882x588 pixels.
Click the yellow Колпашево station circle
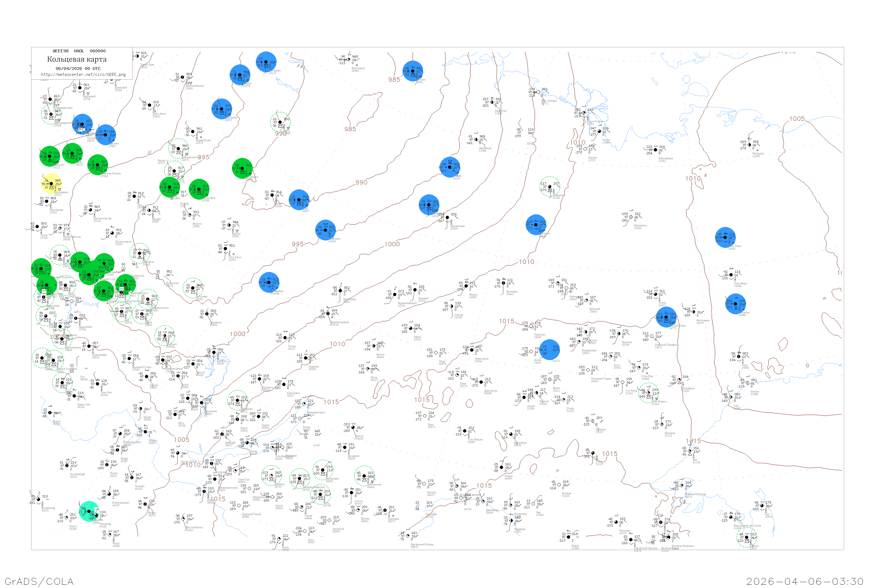(x=51, y=184)
